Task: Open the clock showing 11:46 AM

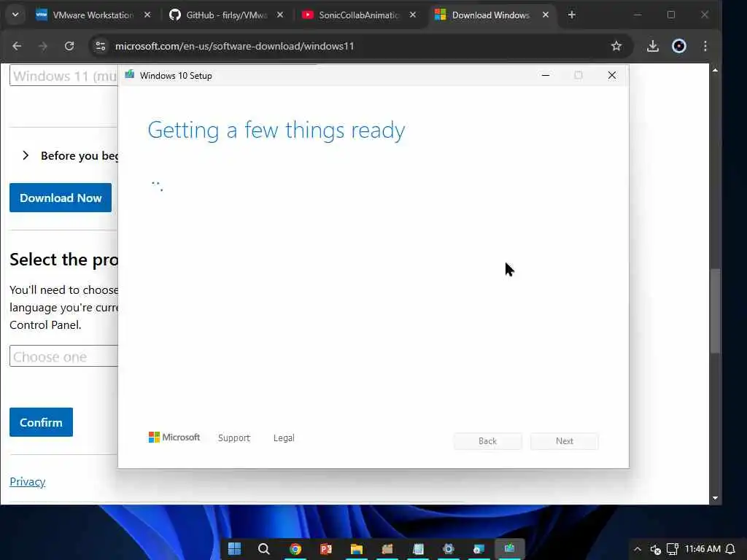Action: pos(703,549)
